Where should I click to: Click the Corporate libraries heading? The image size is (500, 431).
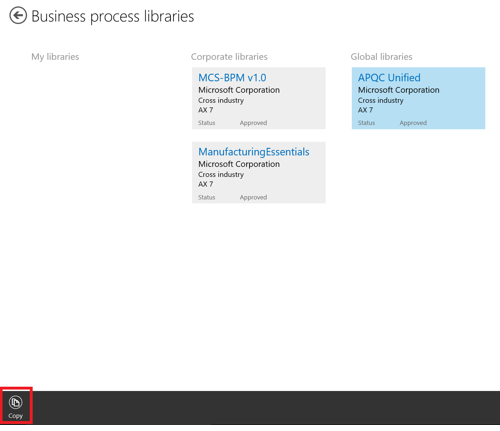(x=229, y=57)
